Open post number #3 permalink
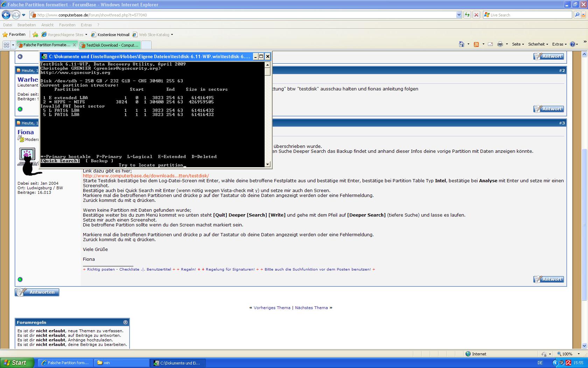The image size is (588, 368). [x=562, y=123]
